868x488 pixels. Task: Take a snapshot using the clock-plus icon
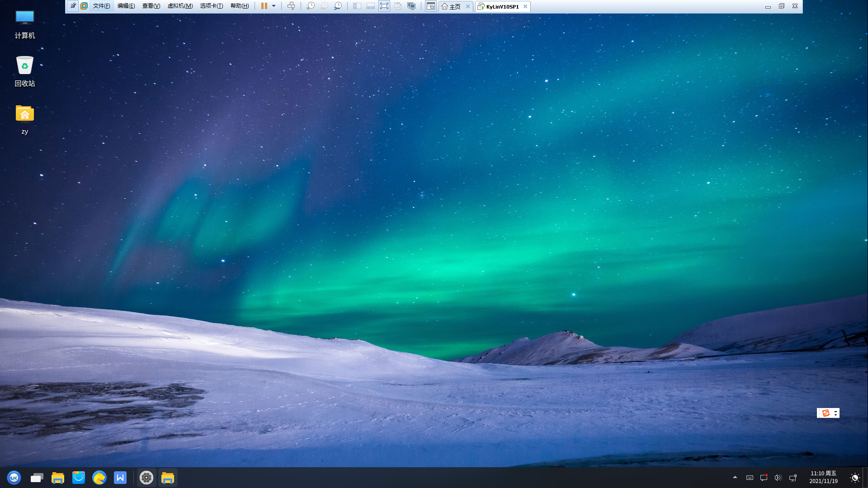311,6
